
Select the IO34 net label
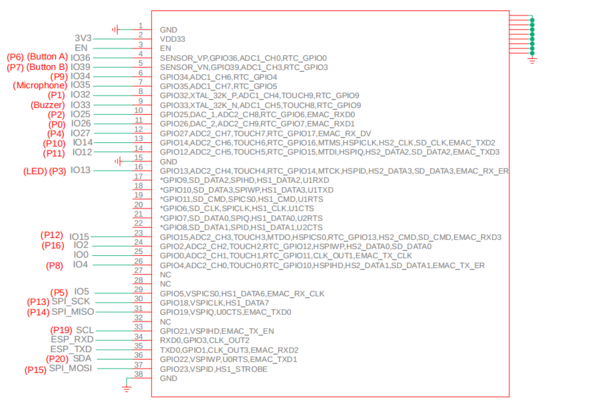point(80,76)
